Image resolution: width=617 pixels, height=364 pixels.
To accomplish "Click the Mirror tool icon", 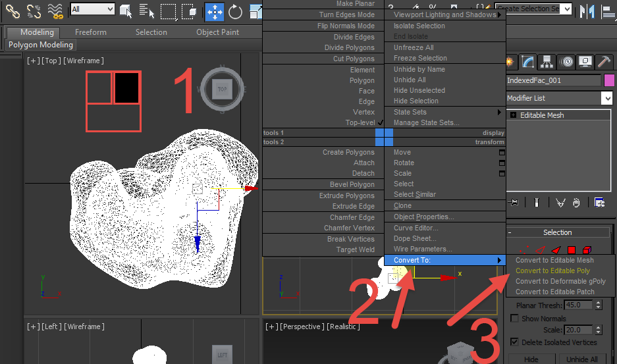I will [587, 11].
